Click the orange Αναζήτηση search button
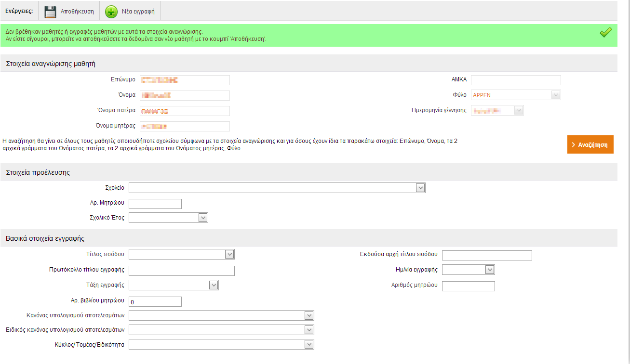630x364 pixels. tap(590, 144)
